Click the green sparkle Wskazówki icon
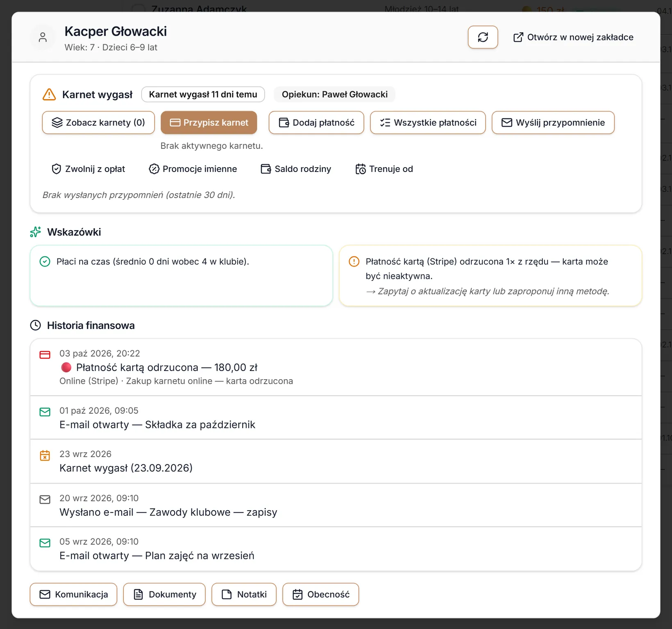 point(36,232)
